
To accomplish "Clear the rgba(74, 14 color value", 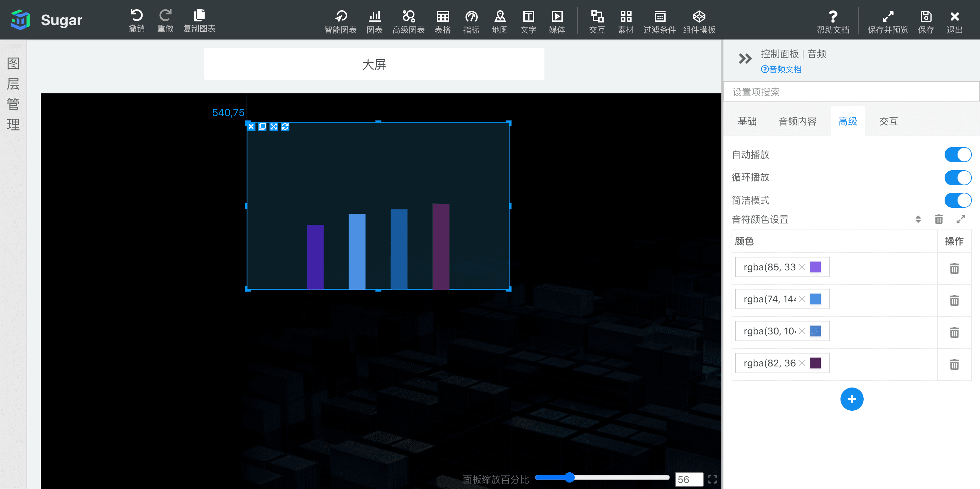I will tap(801, 299).
